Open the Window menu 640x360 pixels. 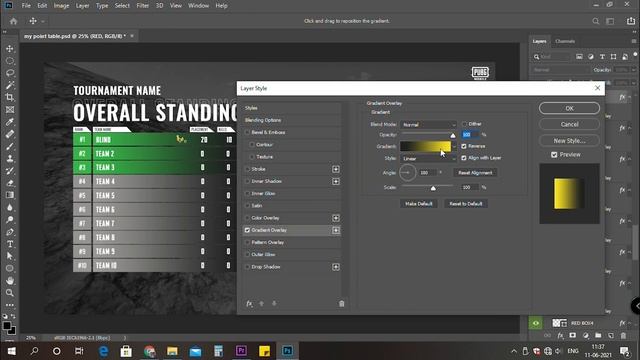pos(198,6)
